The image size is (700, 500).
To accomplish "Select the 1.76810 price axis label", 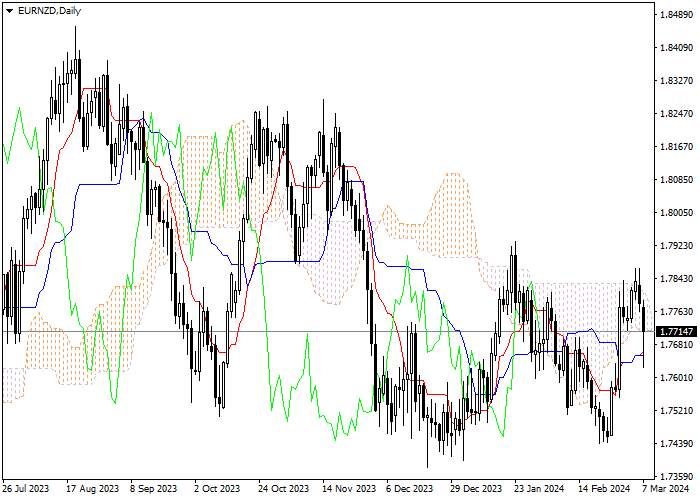I will point(676,345).
